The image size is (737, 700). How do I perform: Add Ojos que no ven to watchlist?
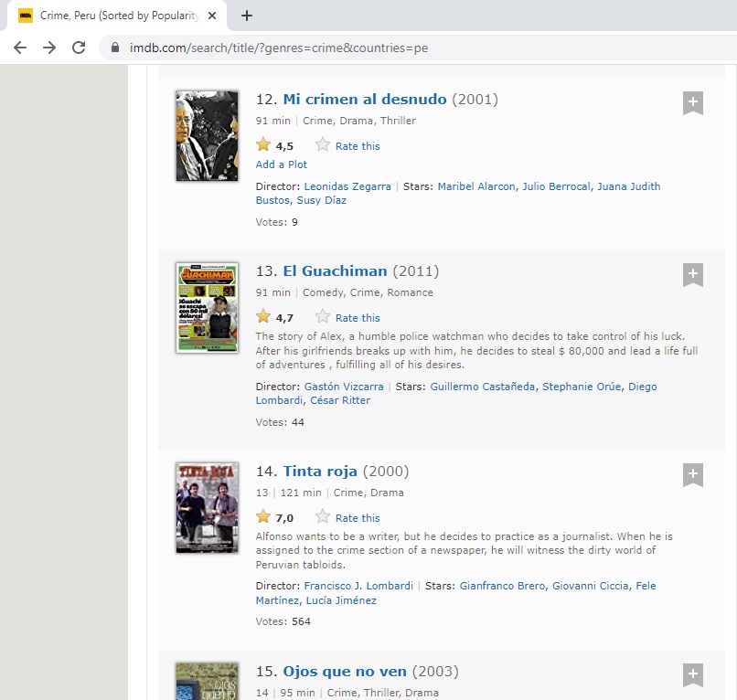[x=693, y=675]
